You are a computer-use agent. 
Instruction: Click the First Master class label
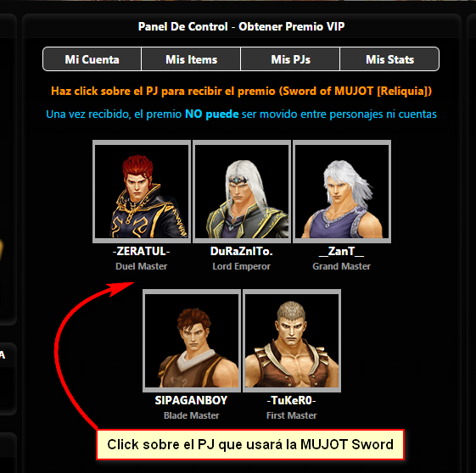[291, 415]
